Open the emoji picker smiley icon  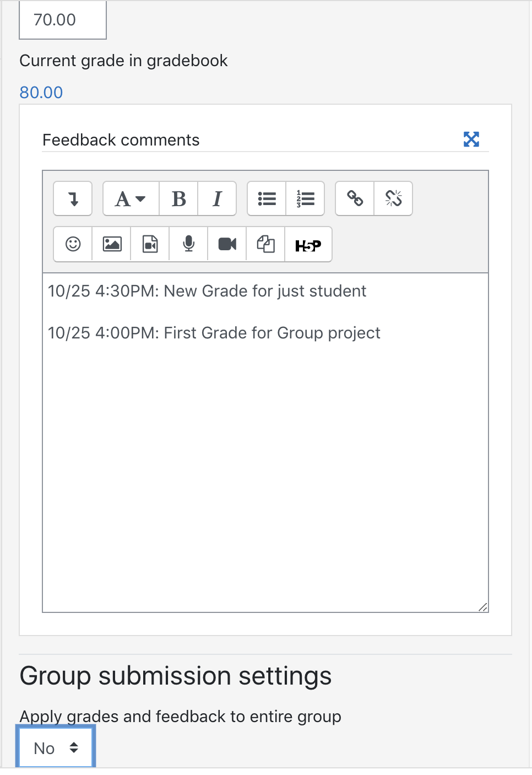click(73, 244)
